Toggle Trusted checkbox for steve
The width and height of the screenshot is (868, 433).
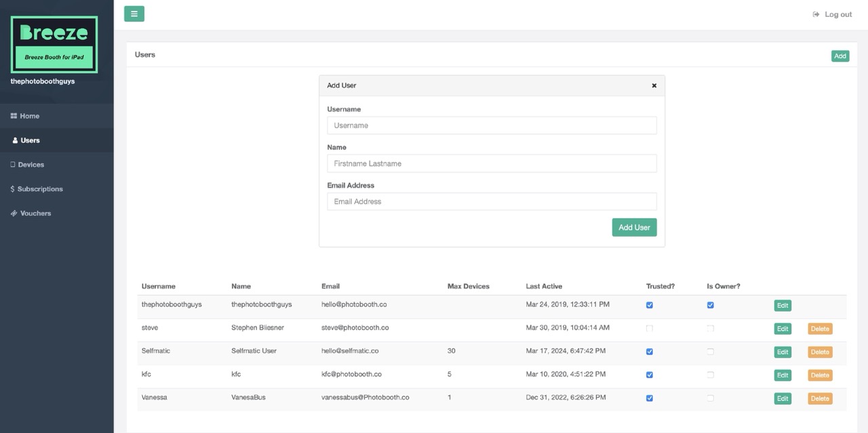point(650,329)
